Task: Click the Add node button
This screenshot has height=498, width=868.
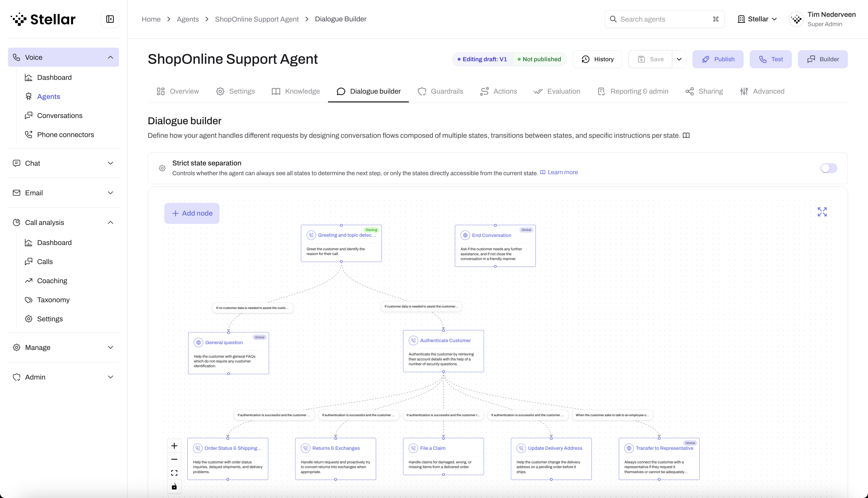Action: click(192, 213)
